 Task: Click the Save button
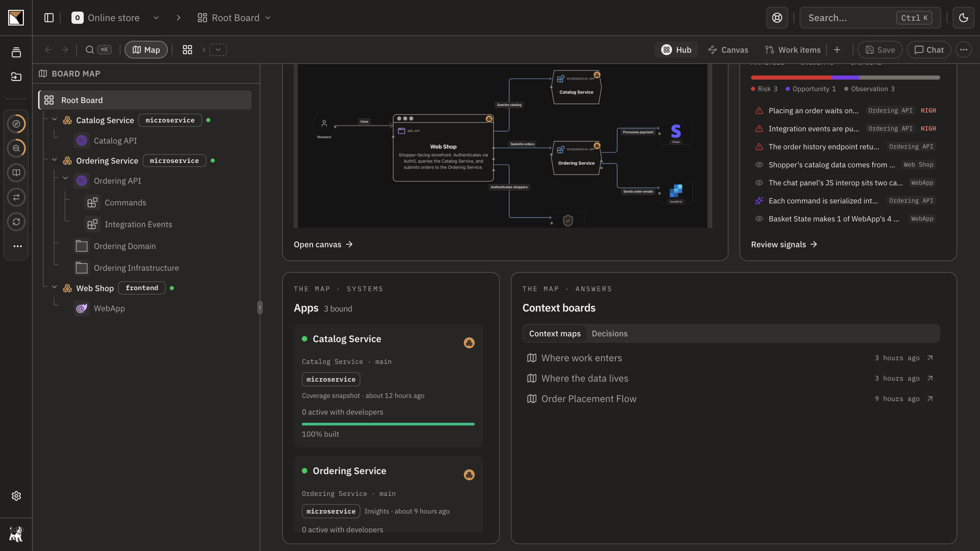pos(880,50)
